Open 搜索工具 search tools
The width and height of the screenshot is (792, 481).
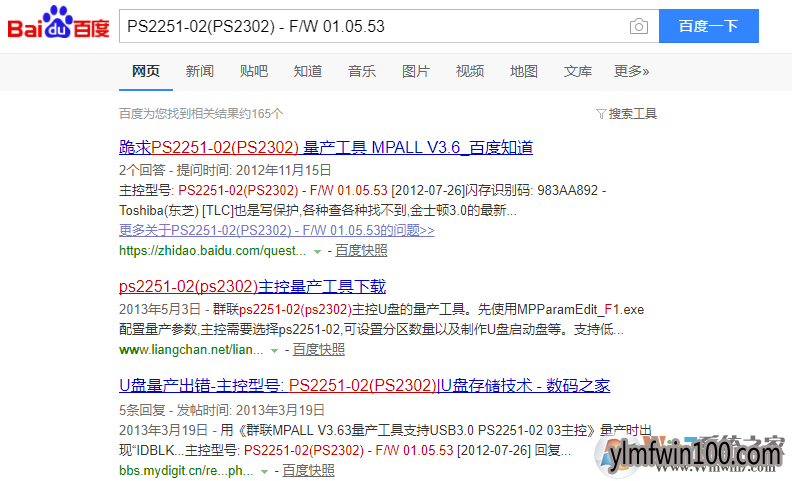(x=632, y=114)
